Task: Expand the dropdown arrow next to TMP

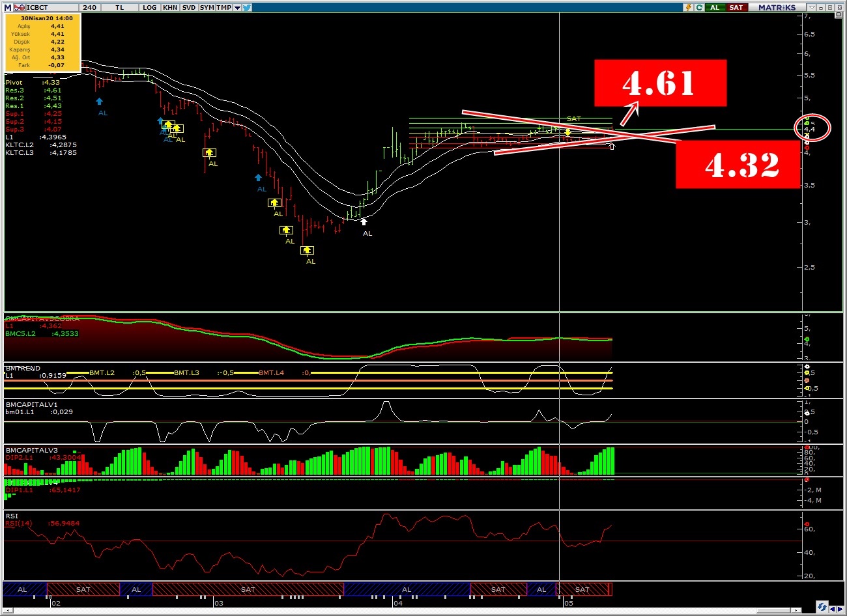Action: (237, 7)
